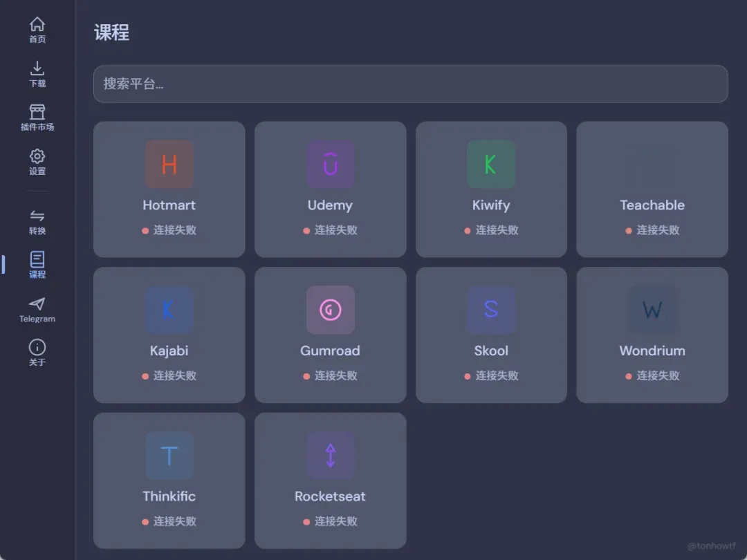Open the plugin market (插件市场) store icon
747x560 pixels.
[x=37, y=112]
